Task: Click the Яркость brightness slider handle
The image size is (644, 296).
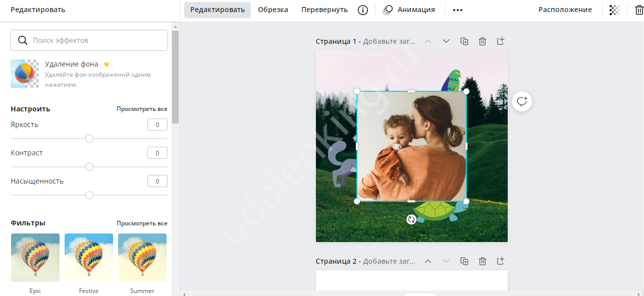Action: click(x=89, y=139)
